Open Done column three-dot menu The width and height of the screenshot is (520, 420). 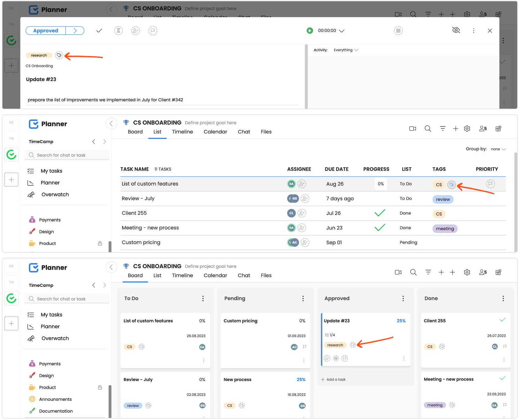click(503, 298)
